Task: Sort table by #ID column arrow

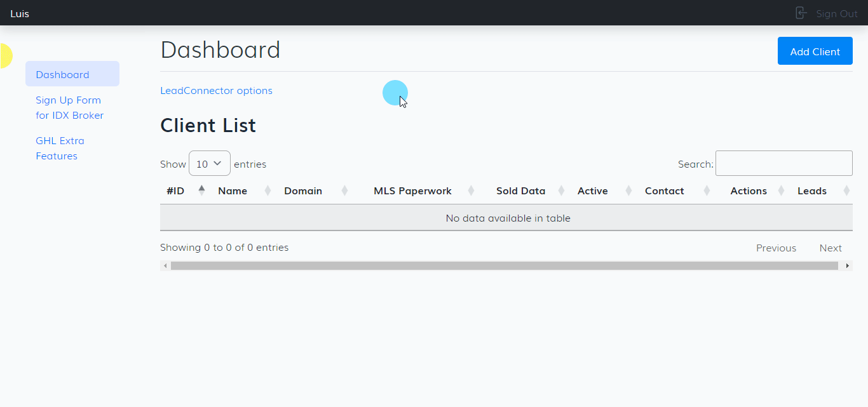Action: click(201, 190)
